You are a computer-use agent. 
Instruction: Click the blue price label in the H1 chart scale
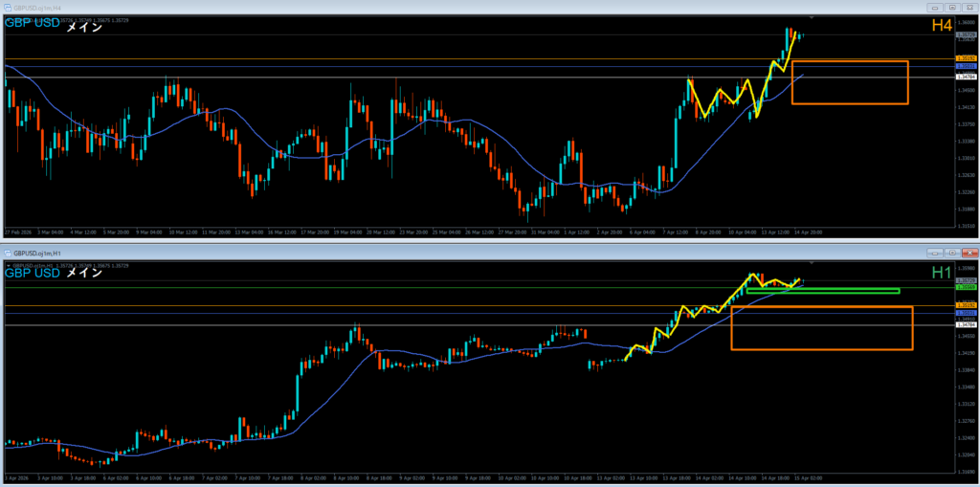coord(967,312)
